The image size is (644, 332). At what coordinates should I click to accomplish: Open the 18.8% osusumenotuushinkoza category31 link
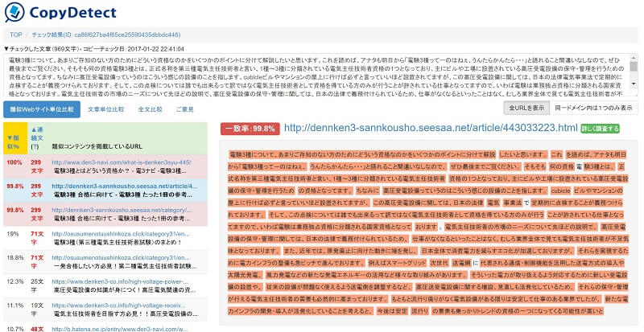[x=121, y=257]
